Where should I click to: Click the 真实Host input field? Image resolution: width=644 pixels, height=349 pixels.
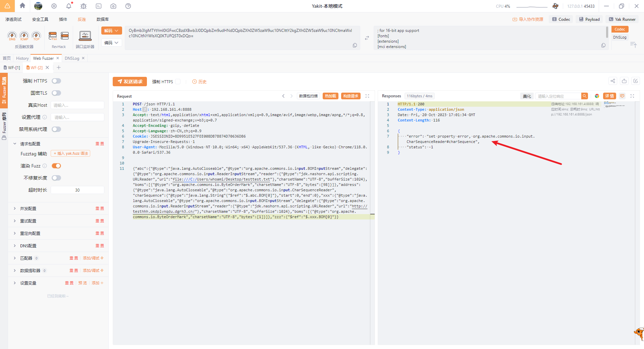(x=77, y=105)
